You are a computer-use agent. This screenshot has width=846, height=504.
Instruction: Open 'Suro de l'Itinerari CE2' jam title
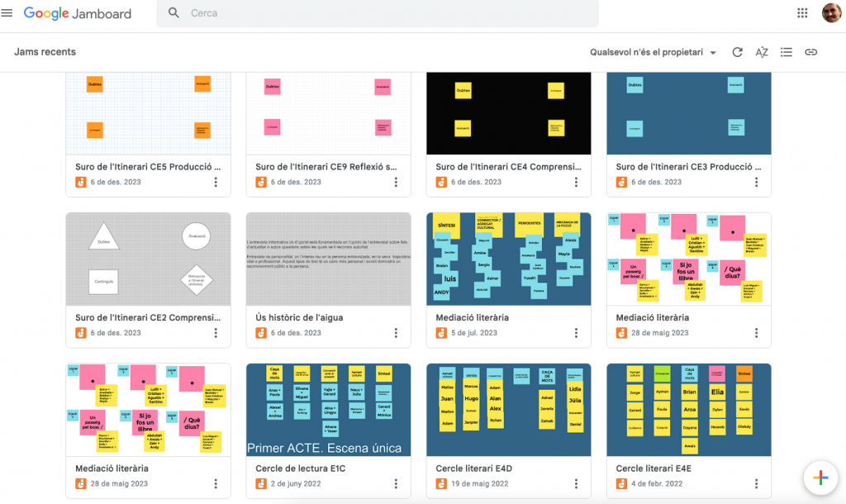click(148, 317)
